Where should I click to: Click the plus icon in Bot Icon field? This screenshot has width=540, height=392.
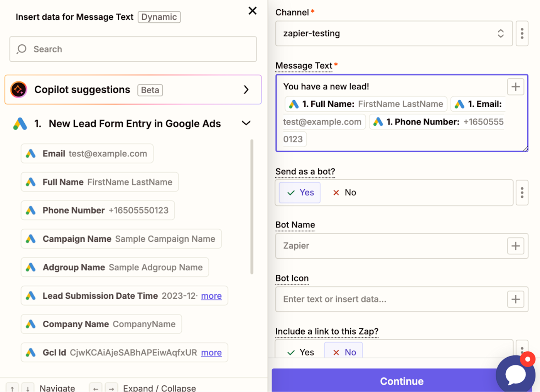(516, 299)
